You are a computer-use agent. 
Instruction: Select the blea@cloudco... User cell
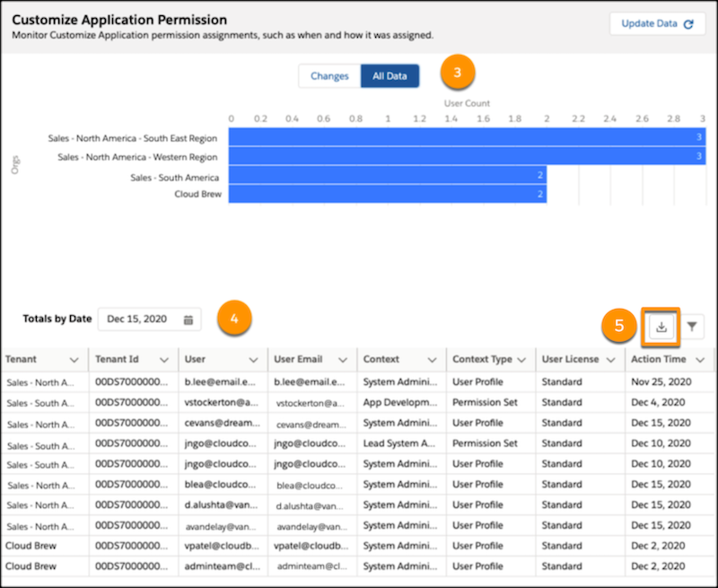click(x=223, y=485)
